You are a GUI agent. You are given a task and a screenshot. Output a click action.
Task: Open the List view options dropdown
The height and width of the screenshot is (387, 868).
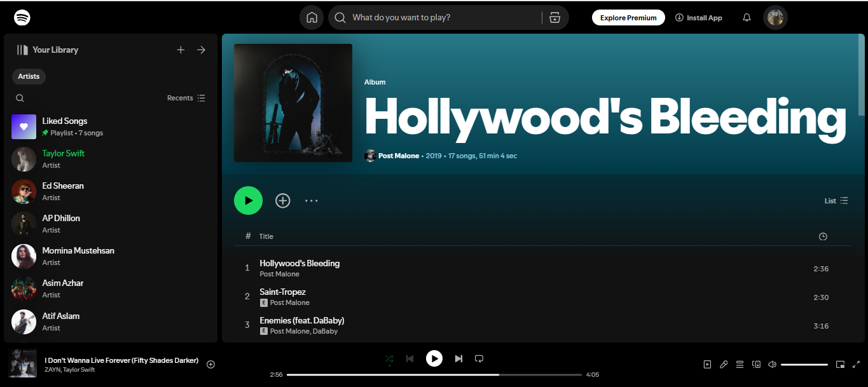[836, 200]
